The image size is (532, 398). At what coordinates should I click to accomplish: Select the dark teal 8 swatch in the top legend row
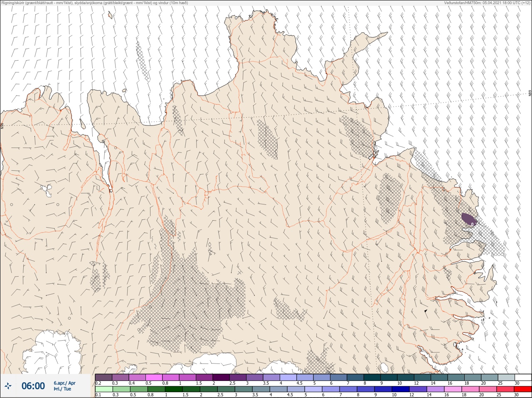click(x=372, y=377)
